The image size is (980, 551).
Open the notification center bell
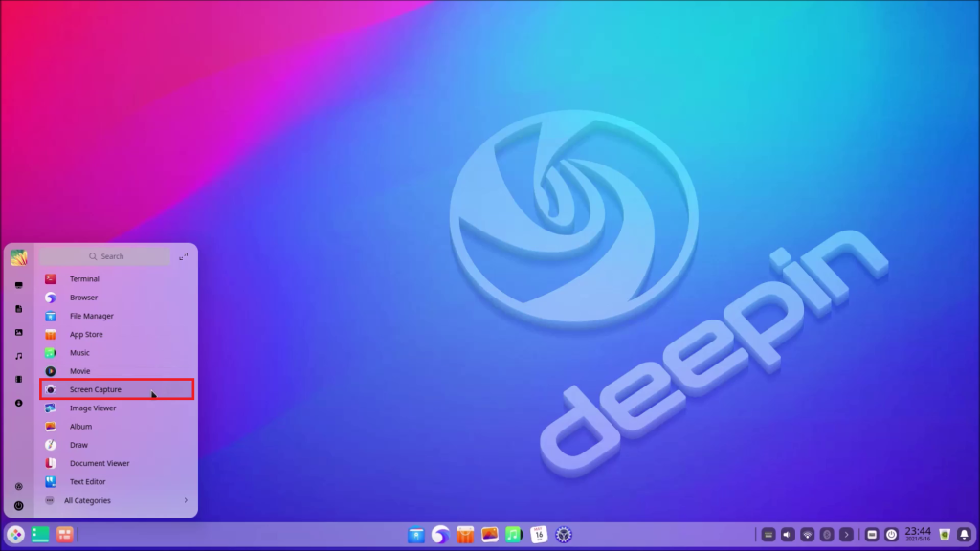point(964,535)
